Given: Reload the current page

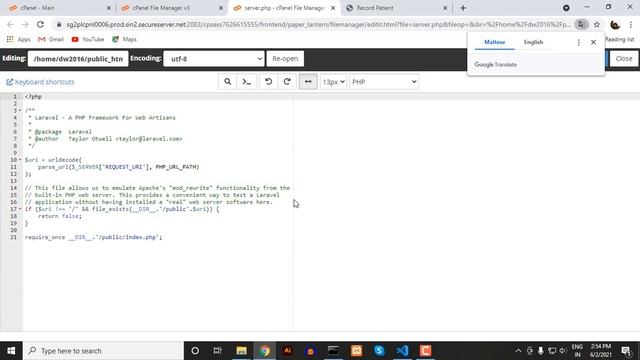Looking at the screenshot, I should [40, 24].
